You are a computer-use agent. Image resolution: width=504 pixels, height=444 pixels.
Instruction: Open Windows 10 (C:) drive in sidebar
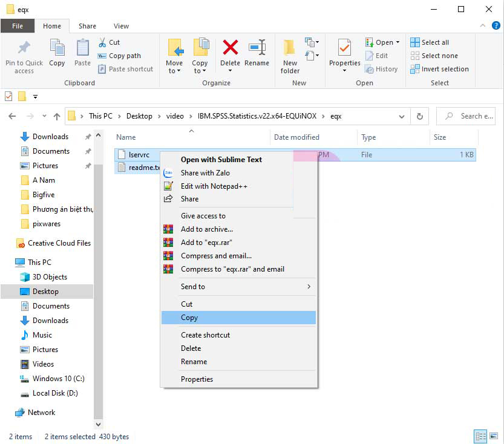tap(52, 379)
